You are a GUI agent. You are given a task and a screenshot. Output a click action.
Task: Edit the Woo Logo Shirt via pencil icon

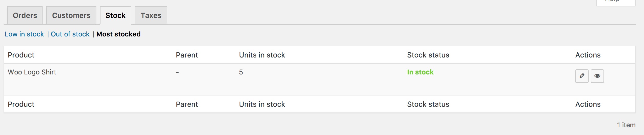click(582, 76)
